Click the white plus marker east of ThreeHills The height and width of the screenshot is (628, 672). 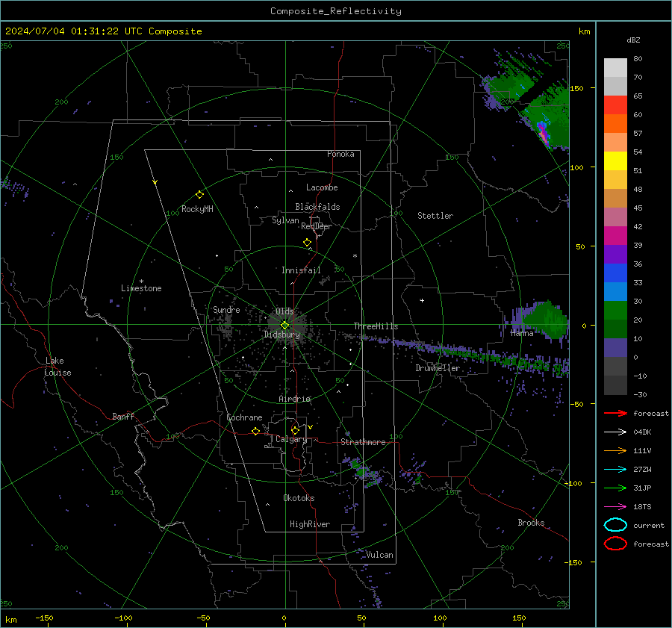click(x=422, y=300)
